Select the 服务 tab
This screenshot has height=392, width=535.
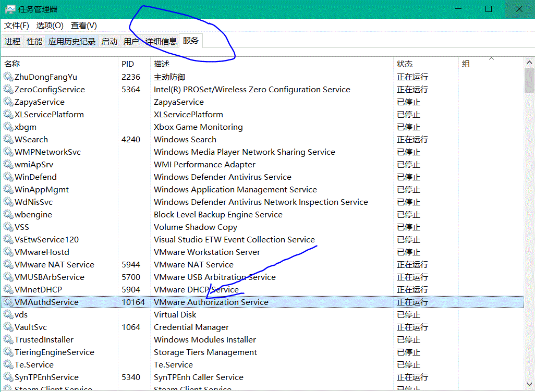click(x=190, y=41)
